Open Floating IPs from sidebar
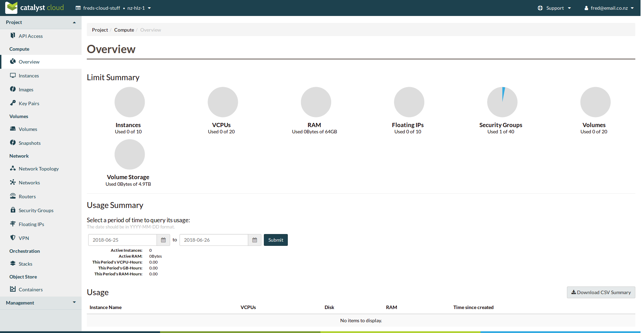The width and height of the screenshot is (644, 333). pyautogui.click(x=31, y=224)
